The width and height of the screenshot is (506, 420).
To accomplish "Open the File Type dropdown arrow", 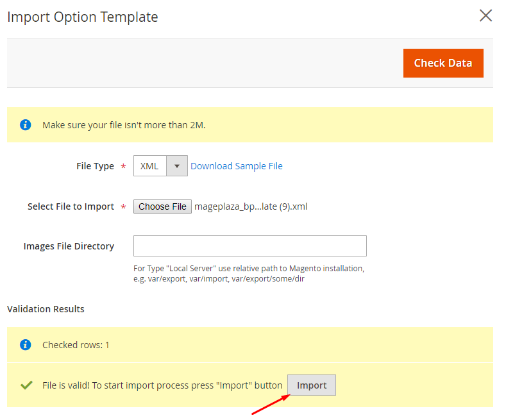I will pyautogui.click(x=177, y=166).
